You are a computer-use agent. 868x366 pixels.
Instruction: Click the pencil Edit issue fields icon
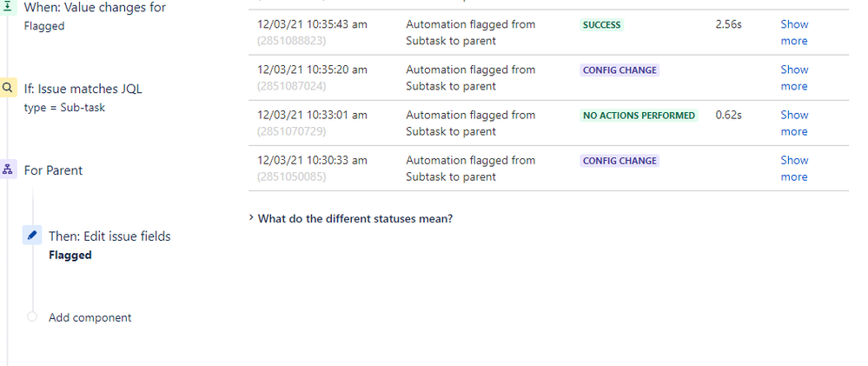tap(32, 236)
